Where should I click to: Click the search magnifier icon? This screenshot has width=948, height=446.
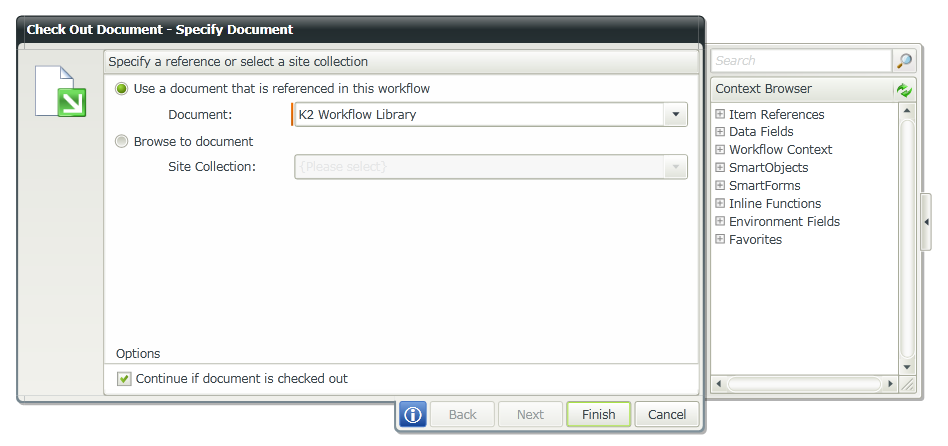pyautogui.click(x=904, y=61)
